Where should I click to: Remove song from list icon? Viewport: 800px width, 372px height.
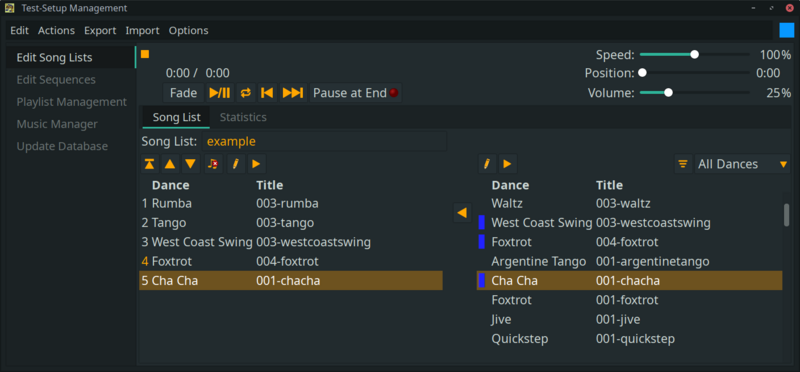tap(213, 164)
